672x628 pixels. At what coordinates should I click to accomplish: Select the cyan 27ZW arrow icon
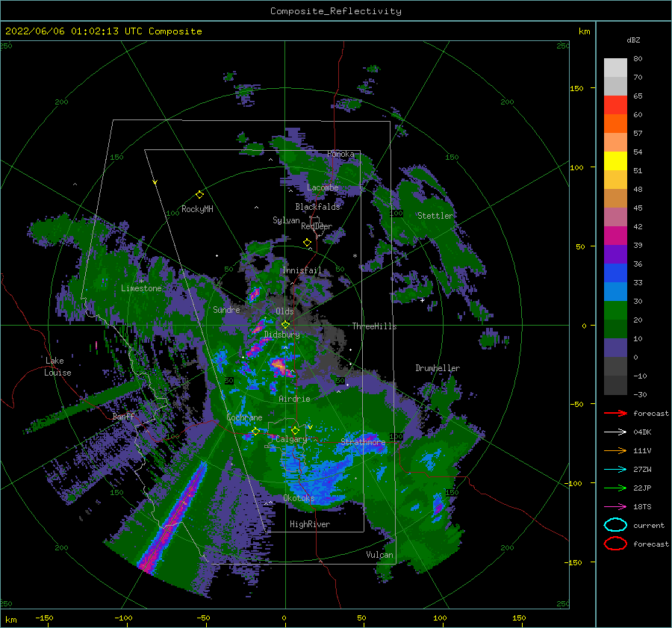tap(615, 470)
